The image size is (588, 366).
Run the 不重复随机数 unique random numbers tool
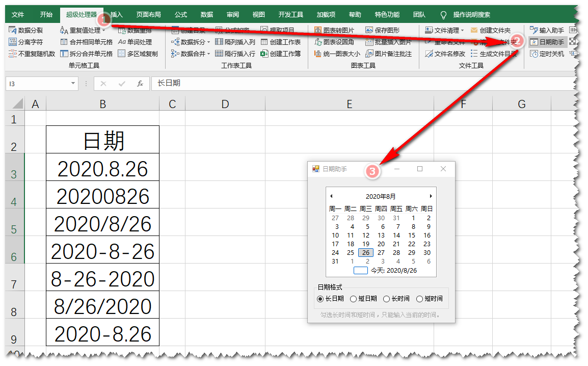click(x=32, y=54)
